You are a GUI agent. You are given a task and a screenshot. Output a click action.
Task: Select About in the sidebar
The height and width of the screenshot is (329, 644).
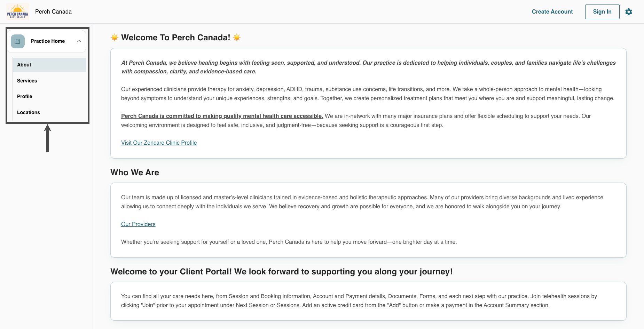pos(49,65)
